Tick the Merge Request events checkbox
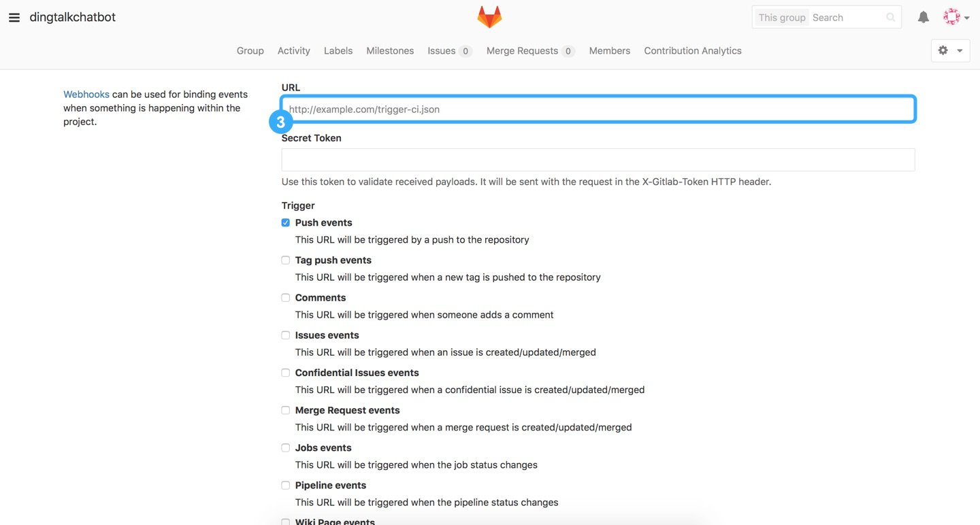Viewport: 980px width, 525px height. (x=286, y=411)
